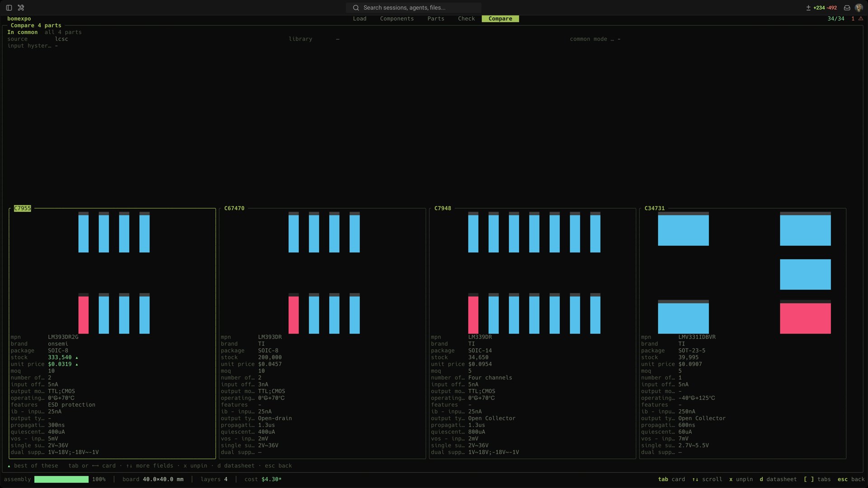The width and height of the screenshot is (868, 488).
Task: Focus the Search sessions, agents, files field
Action: tap(414, 8)
